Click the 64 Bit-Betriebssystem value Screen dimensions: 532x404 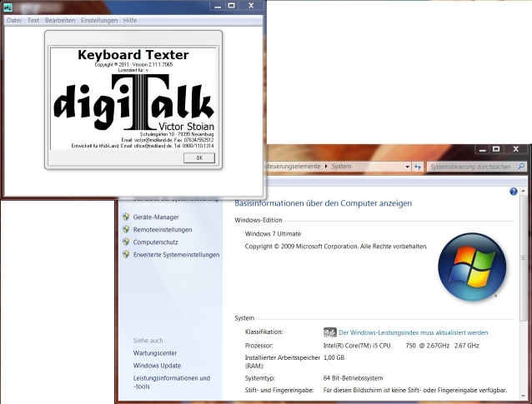coord(353,378)
